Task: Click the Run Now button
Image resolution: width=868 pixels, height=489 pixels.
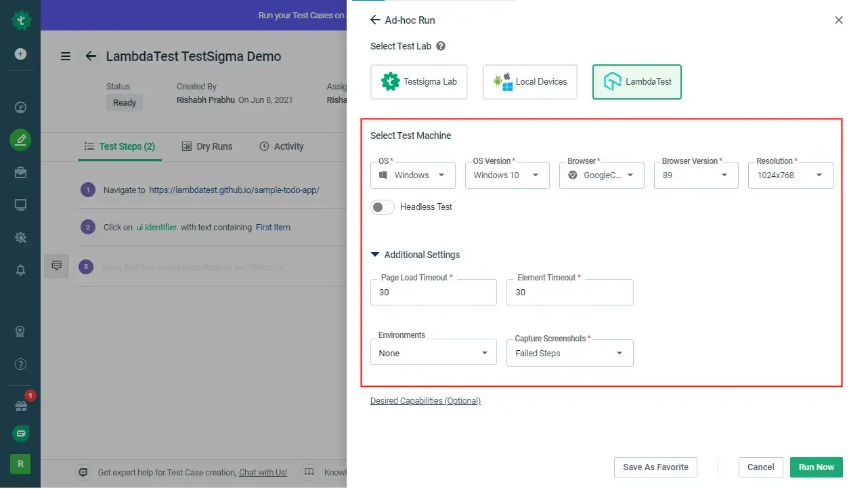Action: (x=816, y=467)
